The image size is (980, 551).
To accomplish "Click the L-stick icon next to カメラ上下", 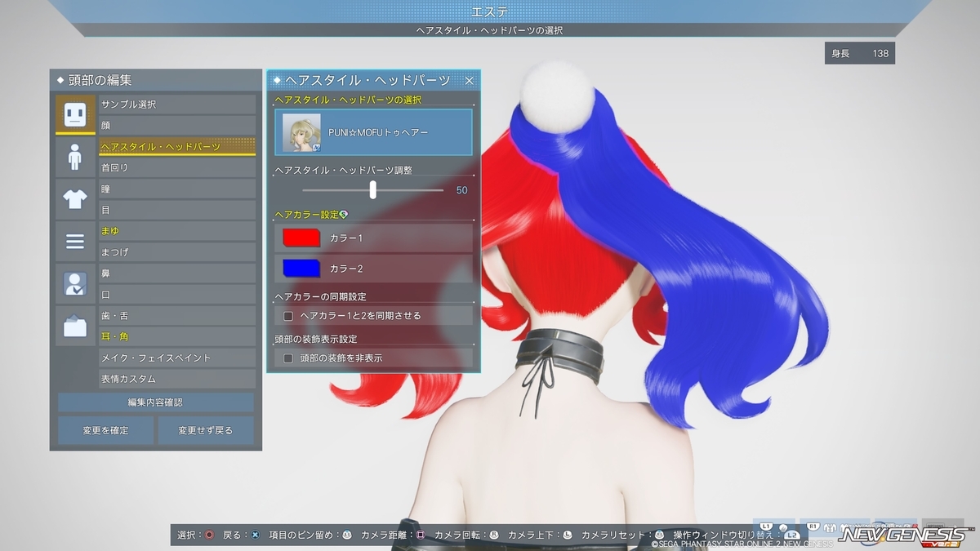I will tap(568, 535).
